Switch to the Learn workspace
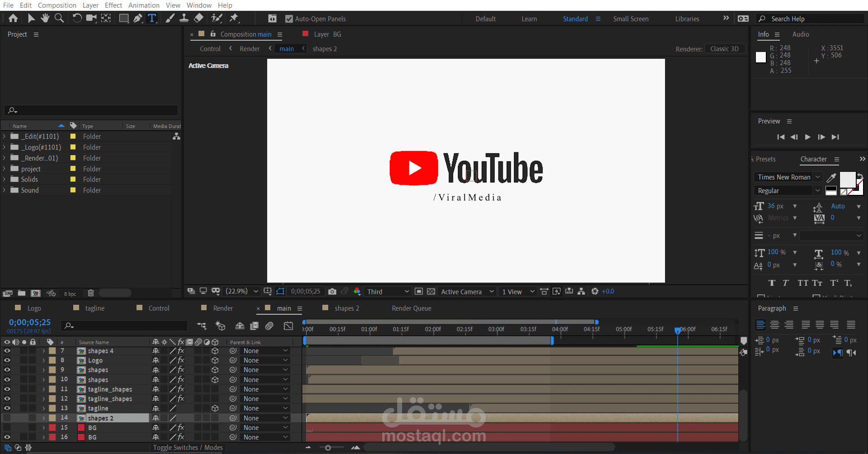868x454 pixels. pos(529,19)
